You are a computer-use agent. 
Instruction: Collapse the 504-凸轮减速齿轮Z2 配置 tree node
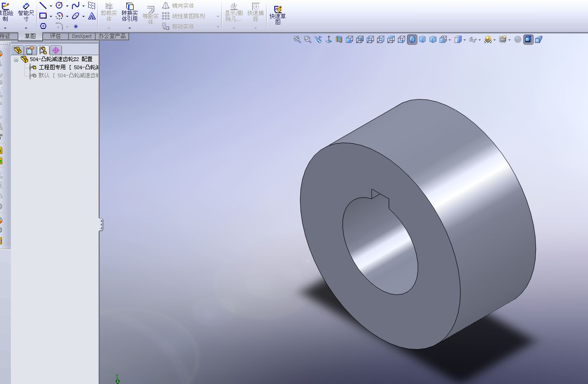(x=16, y=59)
